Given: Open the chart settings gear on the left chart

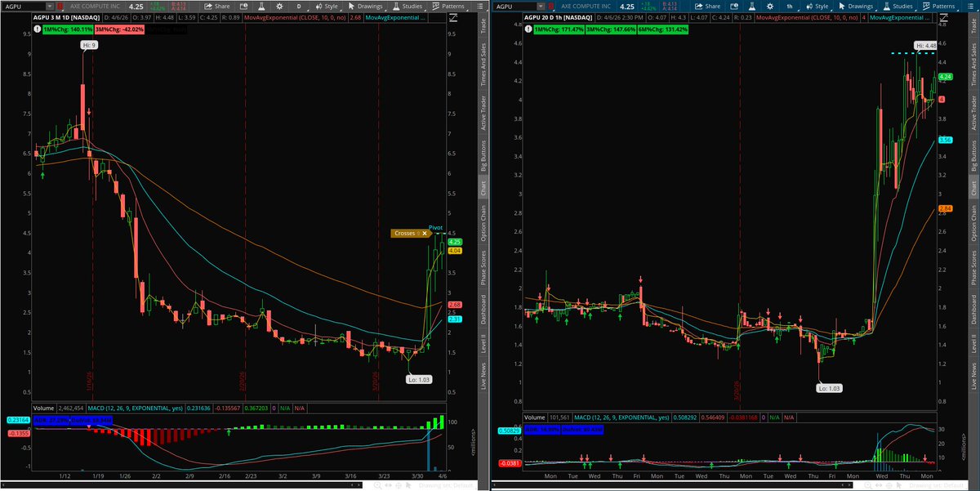Looking at the screenshot, I should (279, 5).
